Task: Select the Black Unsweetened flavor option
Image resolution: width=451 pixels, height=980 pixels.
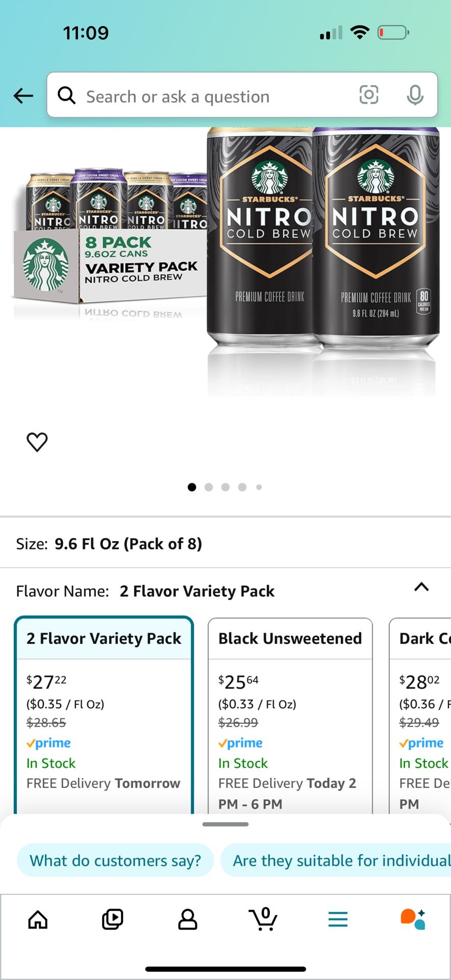Action: (x=290, y=715)
